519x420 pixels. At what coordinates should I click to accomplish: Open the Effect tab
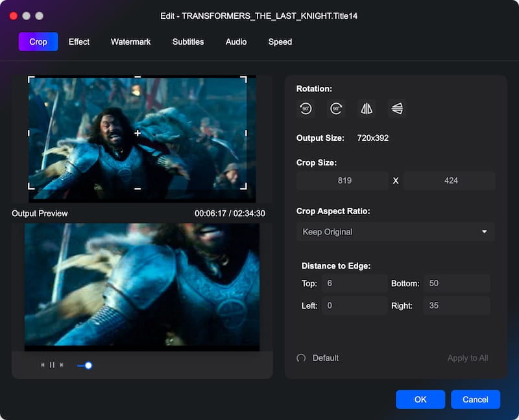(x=78, y=42)
